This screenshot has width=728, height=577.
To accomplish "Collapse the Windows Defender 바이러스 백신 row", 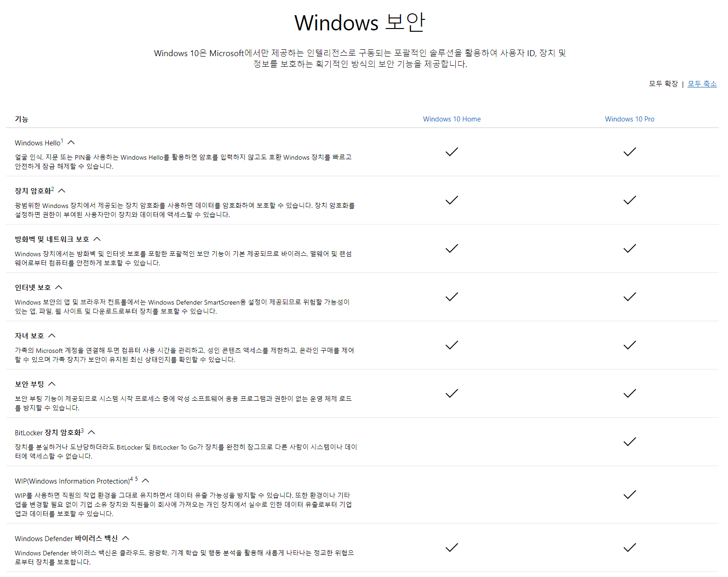I will 125,538.
